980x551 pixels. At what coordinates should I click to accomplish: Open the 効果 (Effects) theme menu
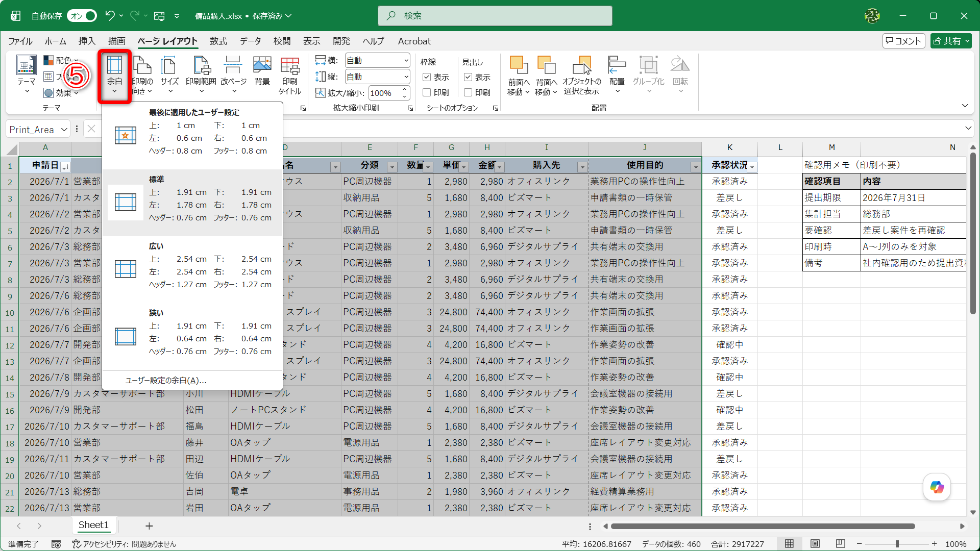coord(61,93)
